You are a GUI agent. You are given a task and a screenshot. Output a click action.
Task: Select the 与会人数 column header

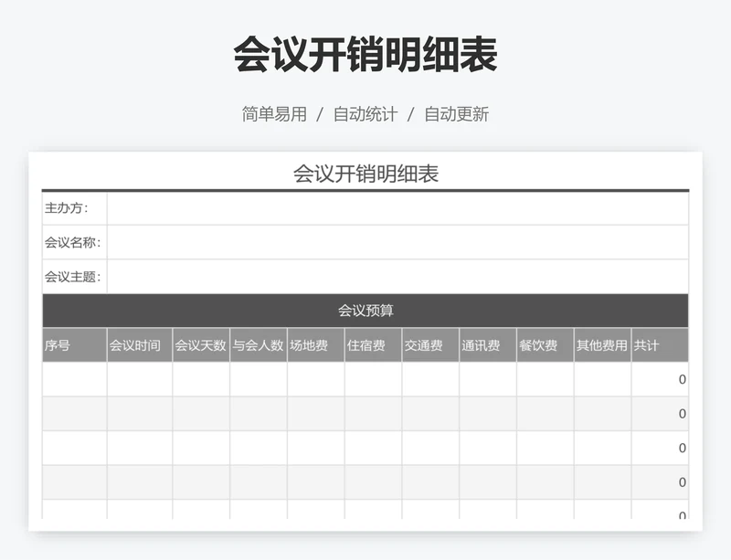[x=259, y=345]
